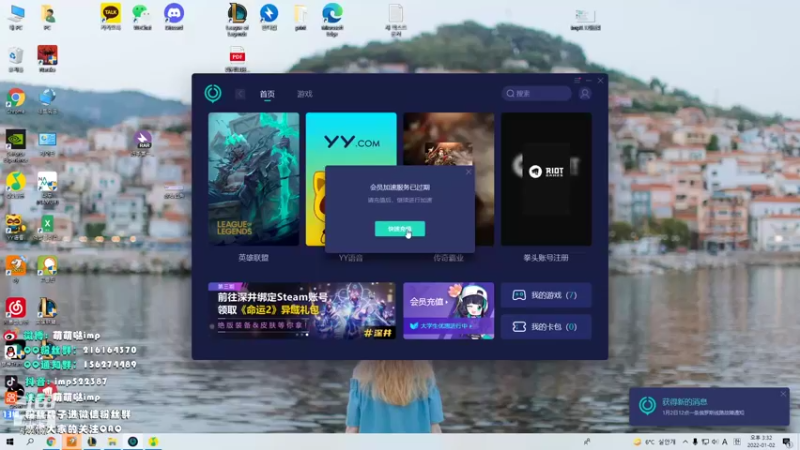Screen dimensions: 800x450
Task: Open This PC desktop icon
Action: pyautogui.click(x=16, y=16)
